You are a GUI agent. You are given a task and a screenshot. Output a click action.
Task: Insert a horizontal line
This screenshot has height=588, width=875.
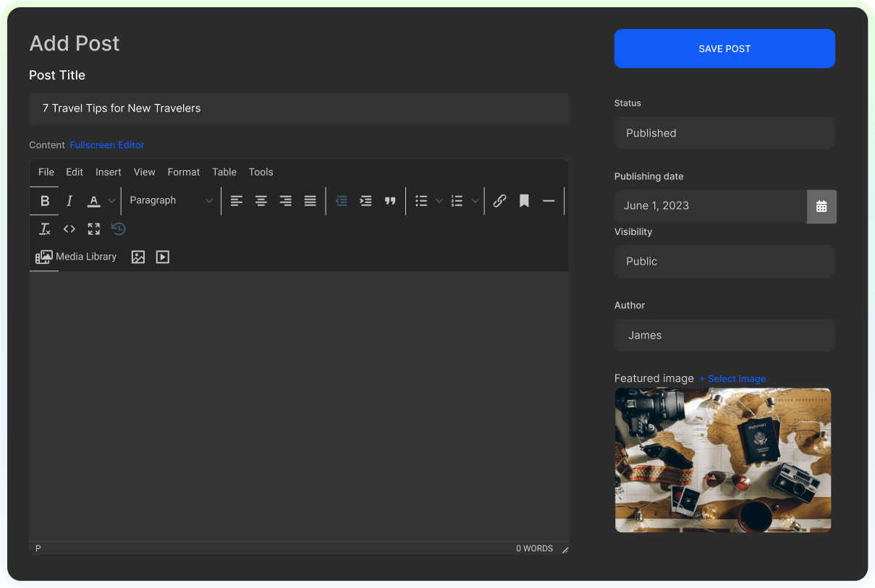coord(549,201)
